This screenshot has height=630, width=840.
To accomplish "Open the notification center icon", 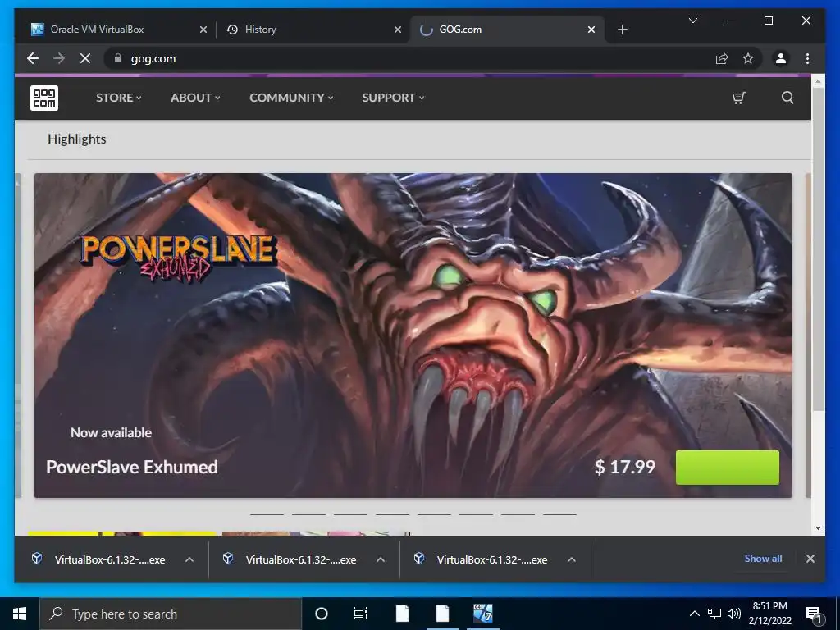I will tap(814, 614).
